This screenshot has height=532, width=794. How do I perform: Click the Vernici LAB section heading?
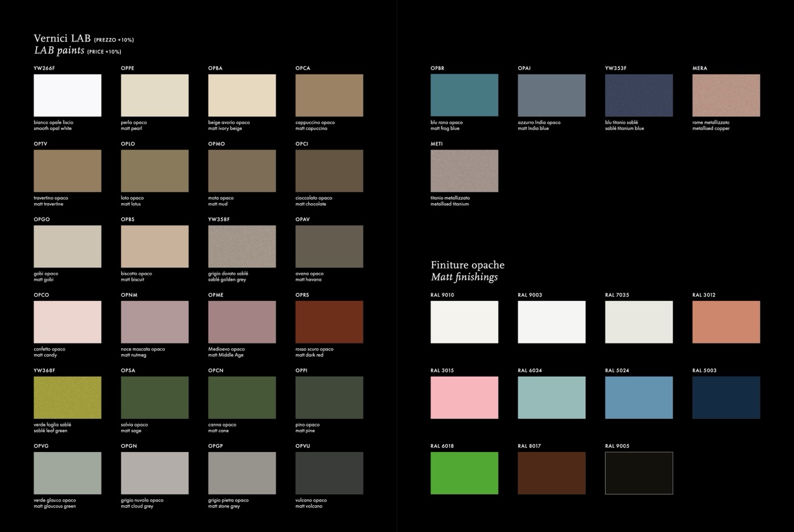pos(62,38)
